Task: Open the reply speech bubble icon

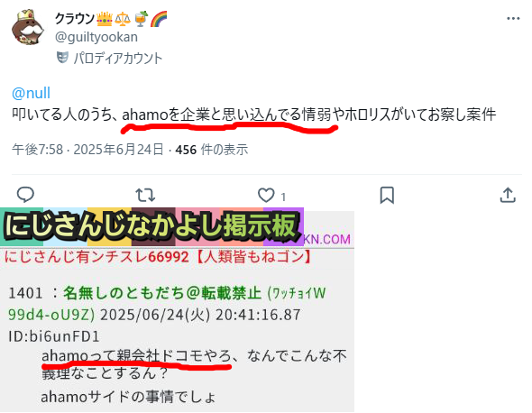Action: pos(25,195)
